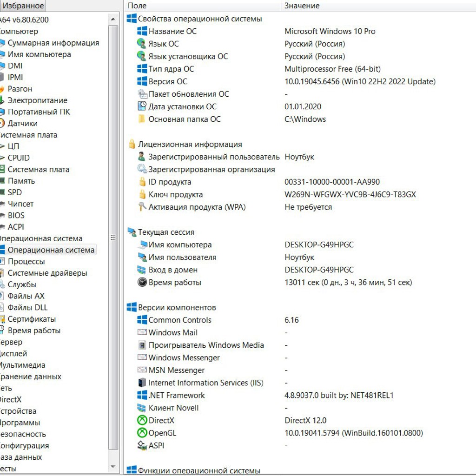Select the Версии компонентов section header

177,308
